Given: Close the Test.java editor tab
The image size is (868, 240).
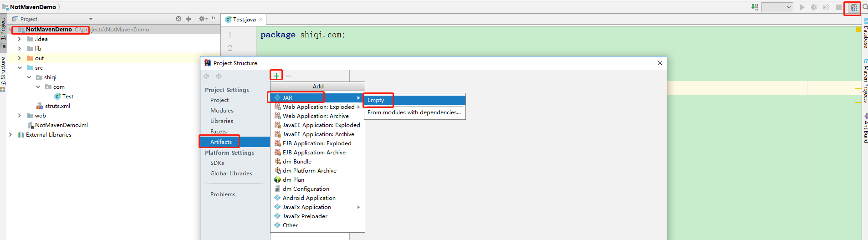Looking at the screenshot, I should pyautogui.click(x=260, y=20).
